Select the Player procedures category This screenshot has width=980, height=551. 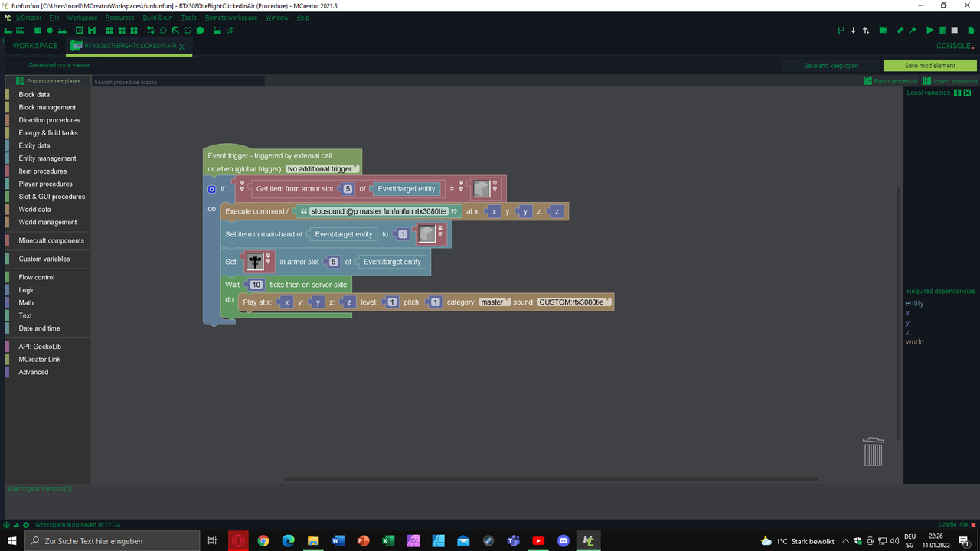47,184
